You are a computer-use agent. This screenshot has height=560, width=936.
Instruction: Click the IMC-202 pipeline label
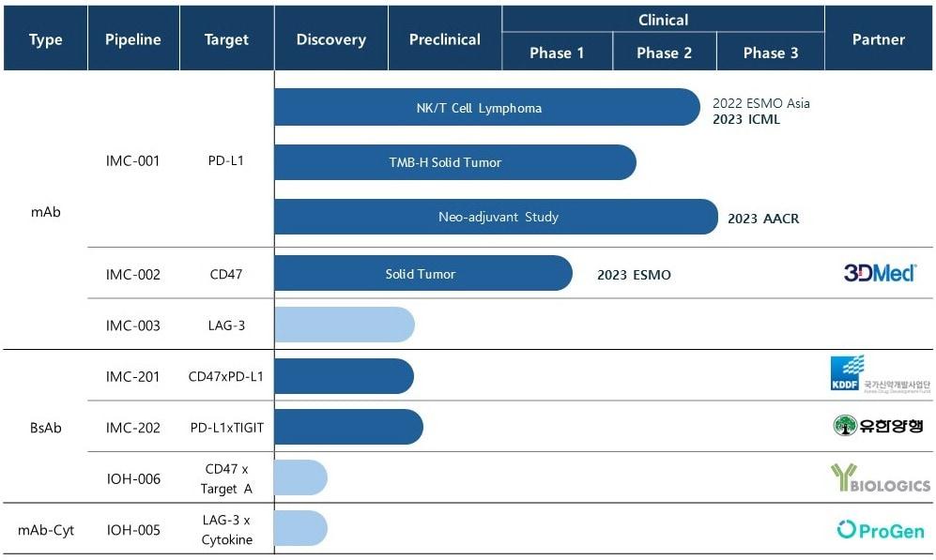[133, 428]
